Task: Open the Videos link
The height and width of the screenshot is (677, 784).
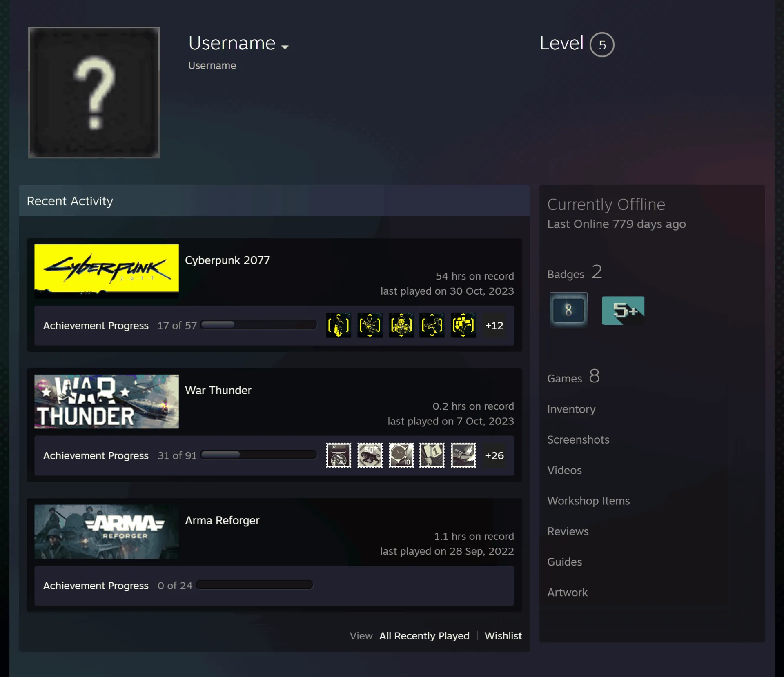Action: [564, 470]
